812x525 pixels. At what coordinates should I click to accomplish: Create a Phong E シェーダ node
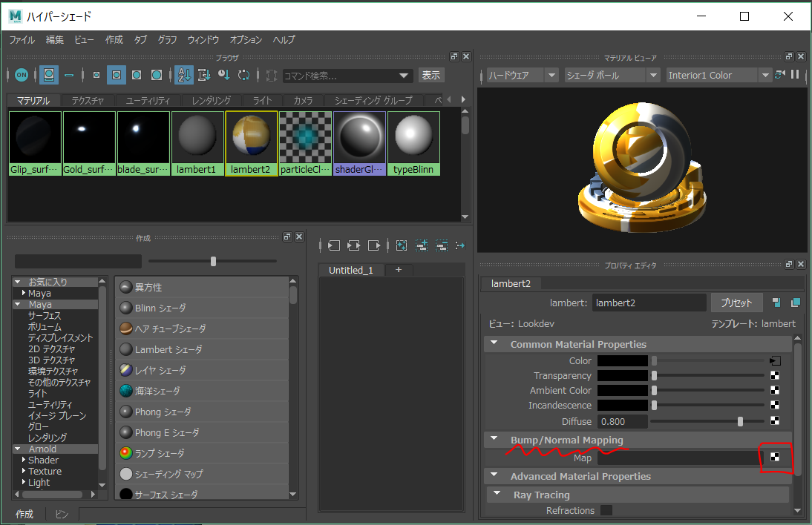(201, 432)
